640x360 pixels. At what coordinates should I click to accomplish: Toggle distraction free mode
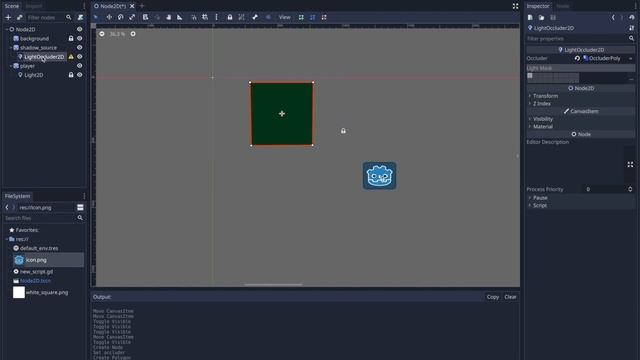pos(516,6)
